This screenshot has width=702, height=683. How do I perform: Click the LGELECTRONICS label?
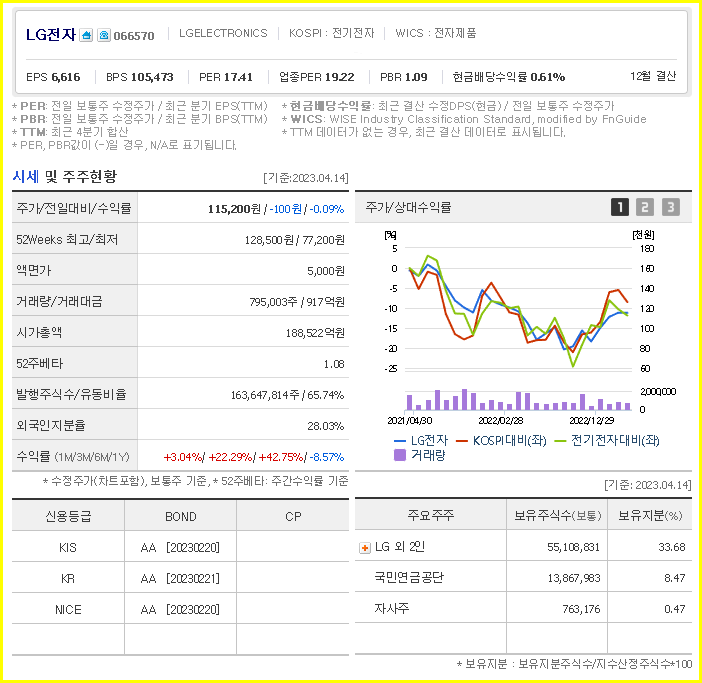[x=223, y=33]
